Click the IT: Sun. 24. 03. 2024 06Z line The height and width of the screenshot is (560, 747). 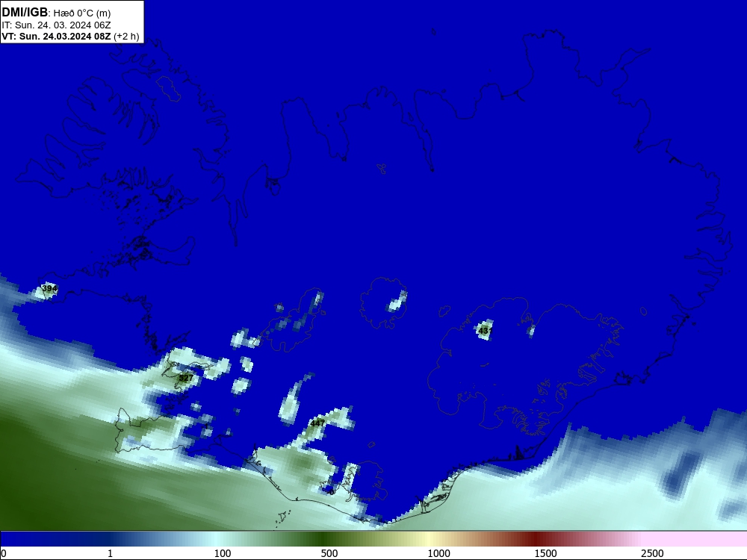coord(56,25)
